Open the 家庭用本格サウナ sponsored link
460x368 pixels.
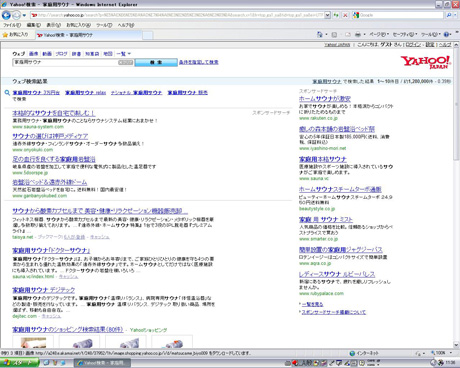point(323,159)
